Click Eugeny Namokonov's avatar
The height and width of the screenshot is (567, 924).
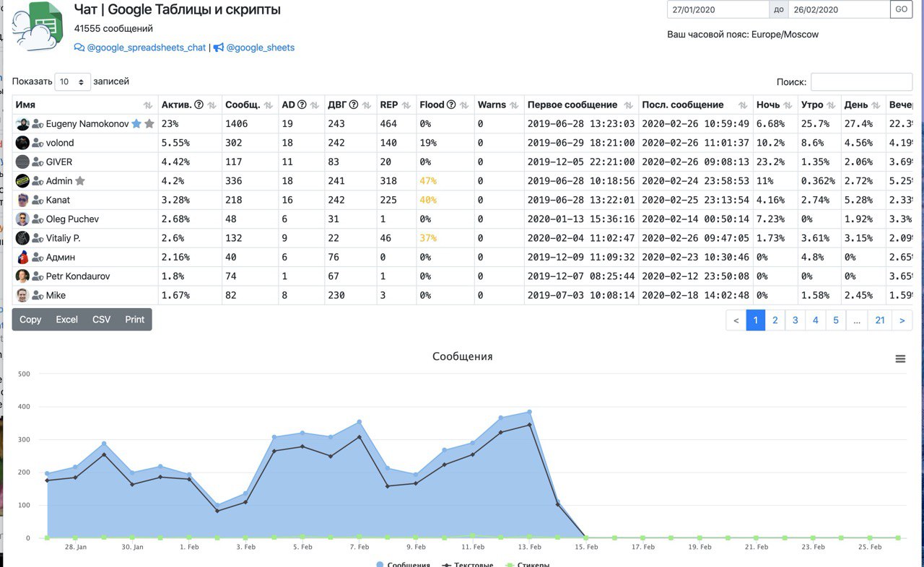pyautogui.click(x=22, y=123)
